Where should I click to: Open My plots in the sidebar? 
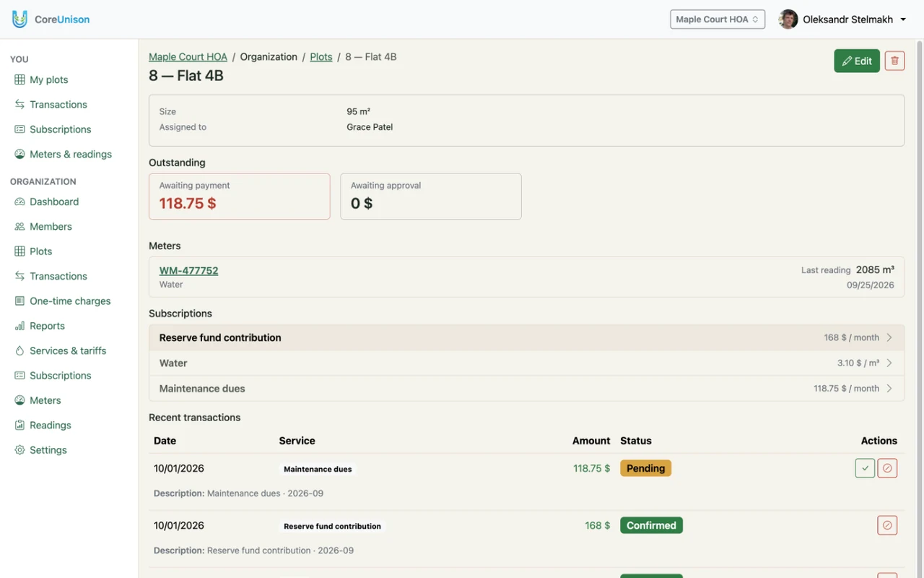coord(48,79)
